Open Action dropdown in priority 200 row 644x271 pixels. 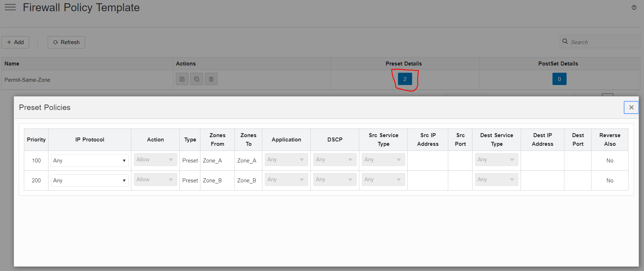pos(155,179)
